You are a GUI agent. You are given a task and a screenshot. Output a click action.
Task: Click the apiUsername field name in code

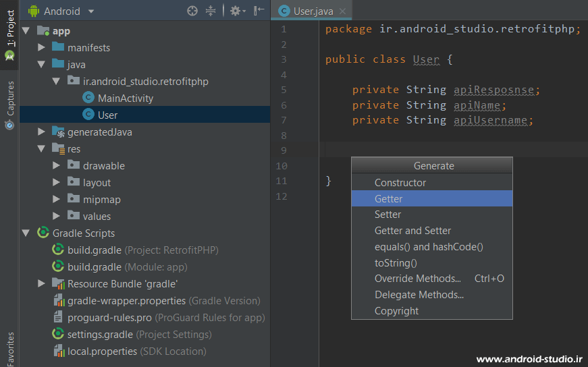pos(490,120)
